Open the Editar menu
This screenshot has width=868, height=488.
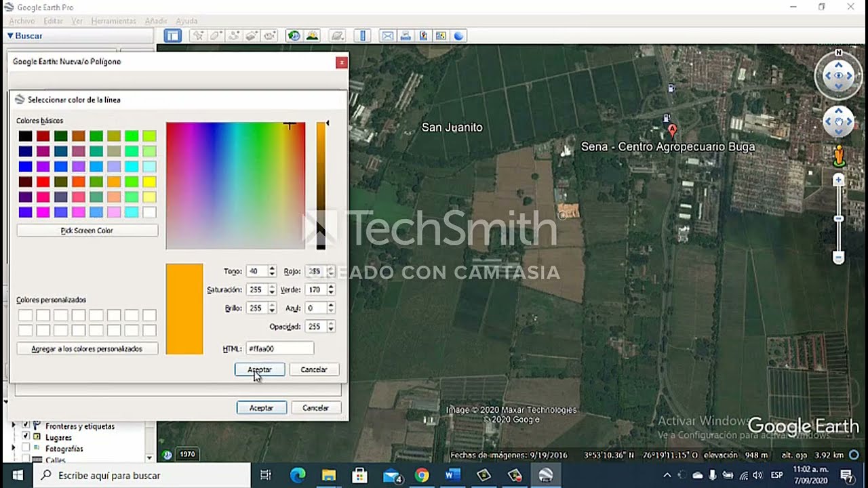pos(53,21)
